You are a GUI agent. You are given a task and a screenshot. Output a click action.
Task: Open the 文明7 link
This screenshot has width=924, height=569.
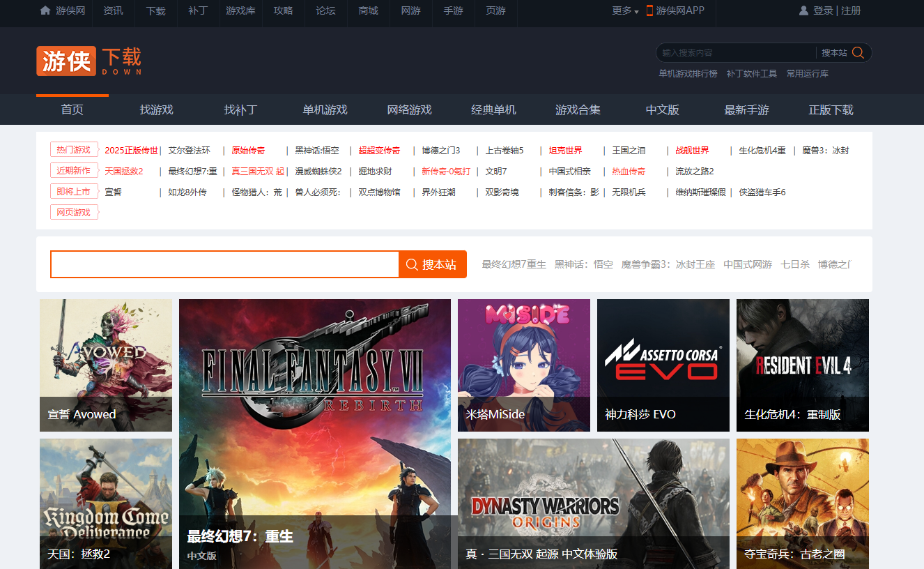click(x=496, y=172)
